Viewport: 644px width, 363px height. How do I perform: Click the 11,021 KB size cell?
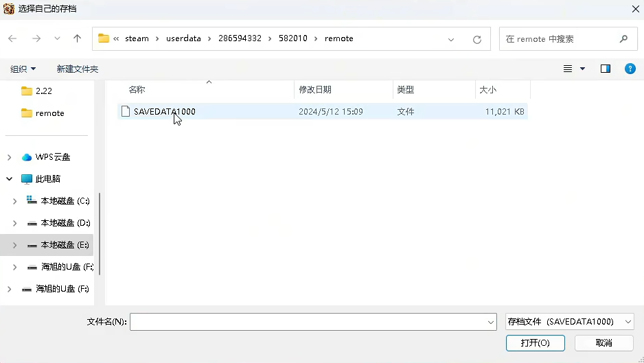pos(505,112)
